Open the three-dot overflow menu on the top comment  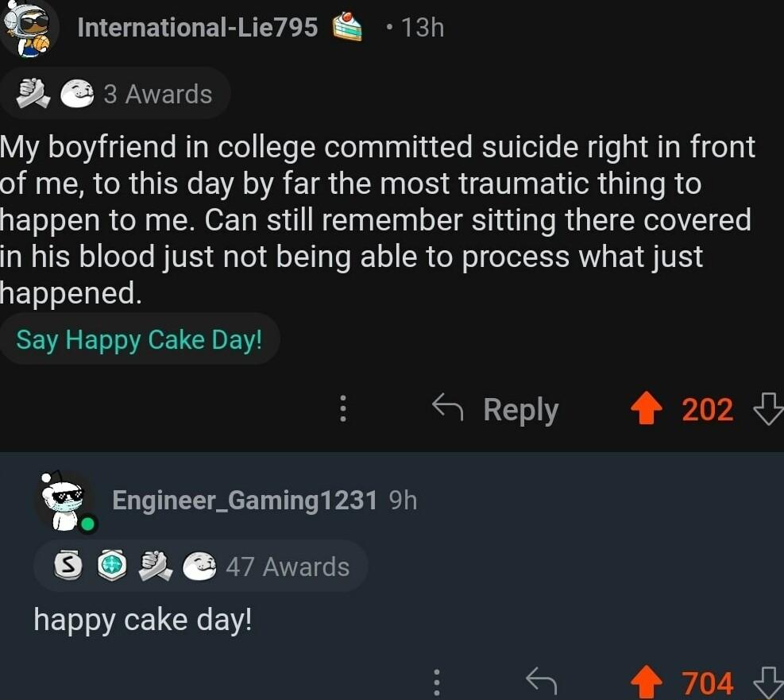[x=342, y=409]
